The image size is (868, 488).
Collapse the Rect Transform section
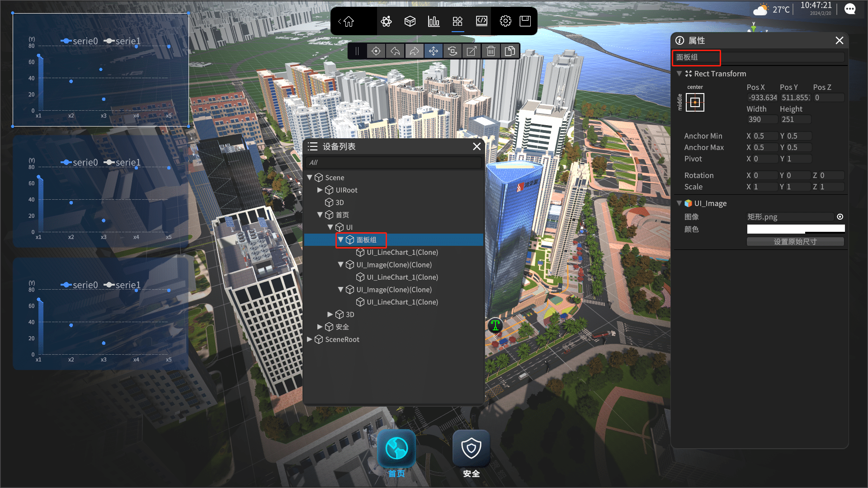point(679,74)
